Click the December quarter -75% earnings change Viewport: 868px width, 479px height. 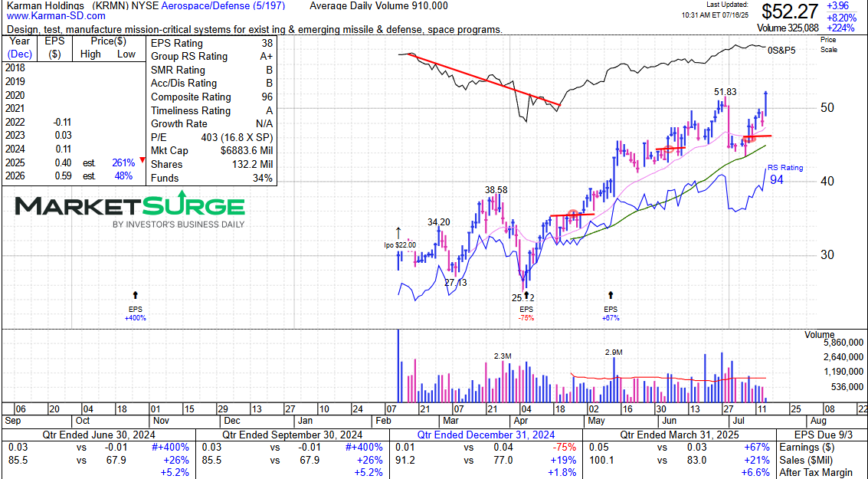pos(565,447)
